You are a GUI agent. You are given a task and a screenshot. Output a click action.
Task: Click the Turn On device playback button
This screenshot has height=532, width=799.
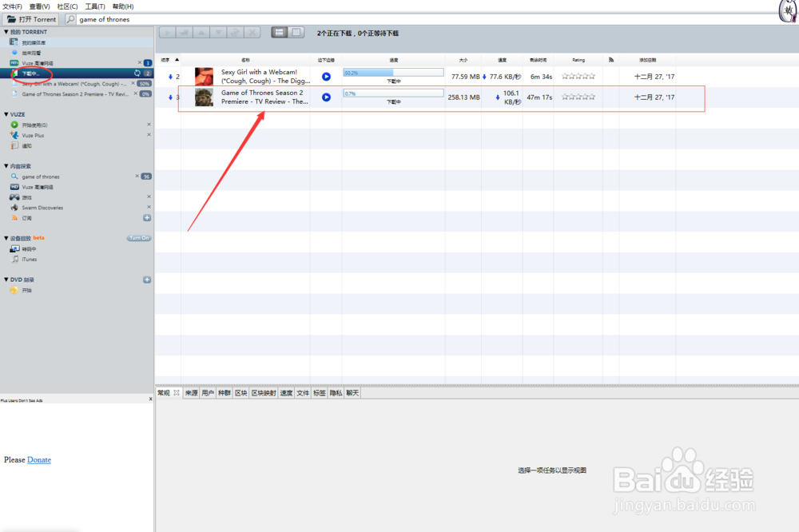(138, 238)
